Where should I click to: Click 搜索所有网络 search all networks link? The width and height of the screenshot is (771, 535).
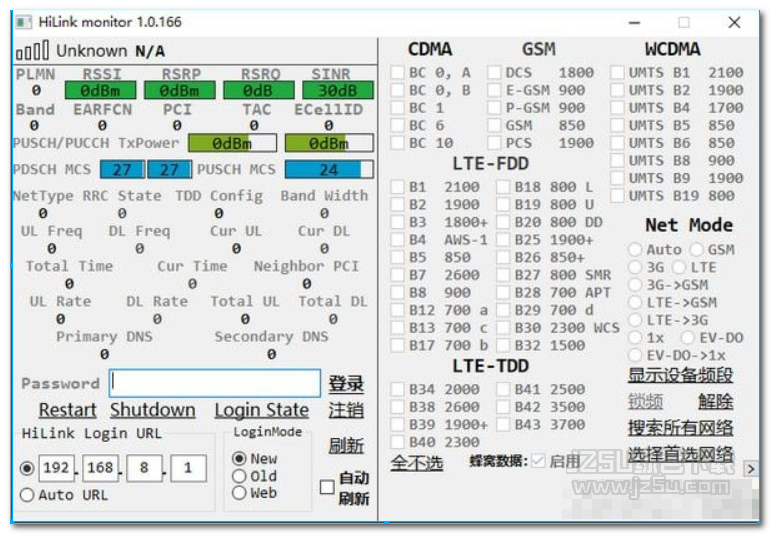681,428
